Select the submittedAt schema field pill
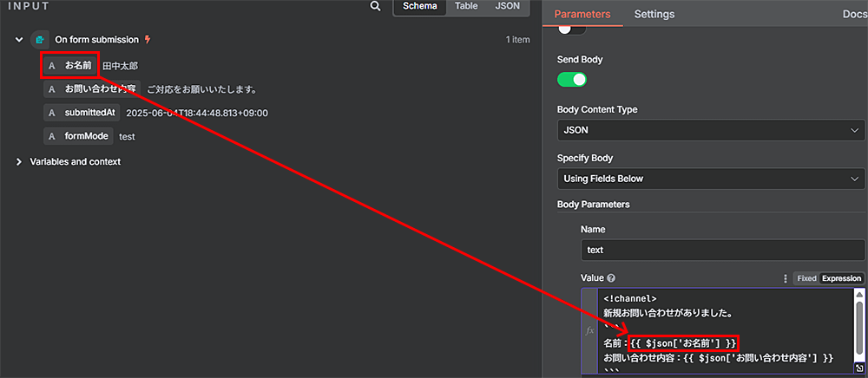This screenshot has height=378, width=868. (82, 113)
